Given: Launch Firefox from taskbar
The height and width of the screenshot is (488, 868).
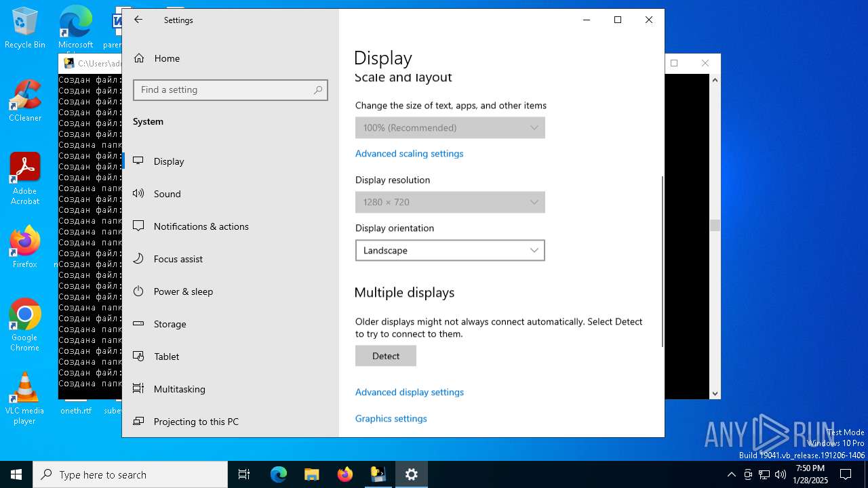Looking at the screenshot, I should (x=345, y=474).
